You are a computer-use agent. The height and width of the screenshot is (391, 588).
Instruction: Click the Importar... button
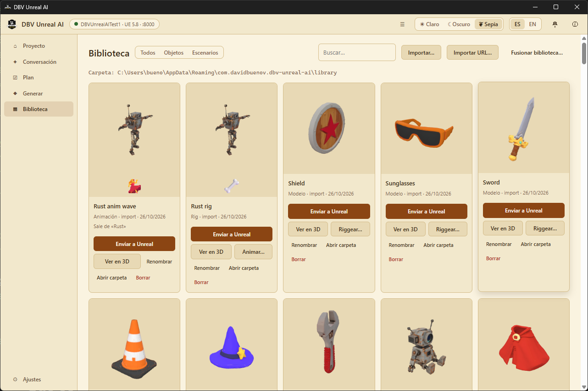tap(421, 52)
